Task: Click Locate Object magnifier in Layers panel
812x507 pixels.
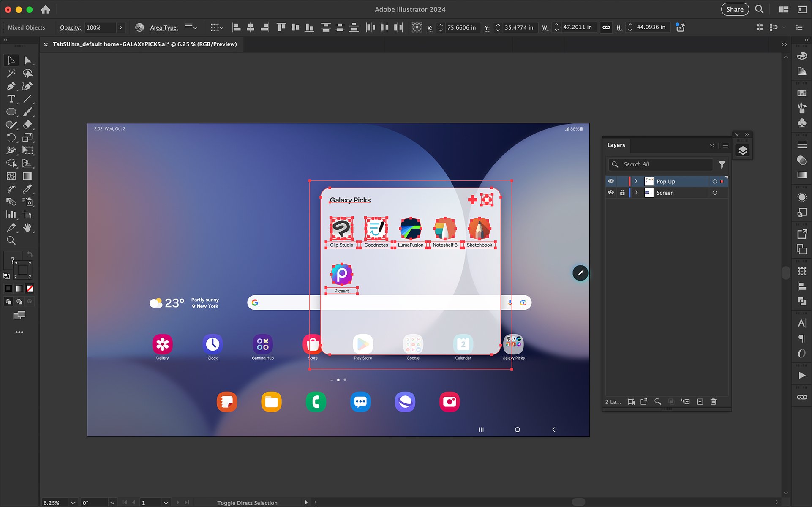Action: 658,401
